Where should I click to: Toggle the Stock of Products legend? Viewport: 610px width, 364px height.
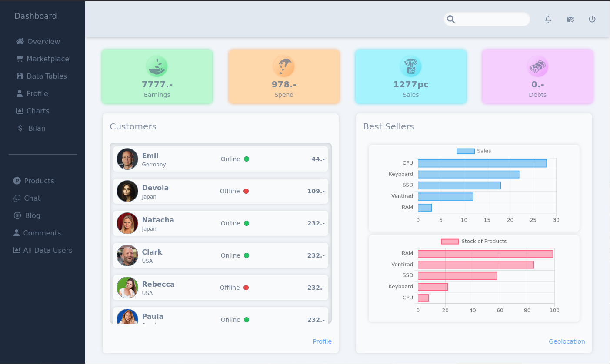[x=473, y=242]
